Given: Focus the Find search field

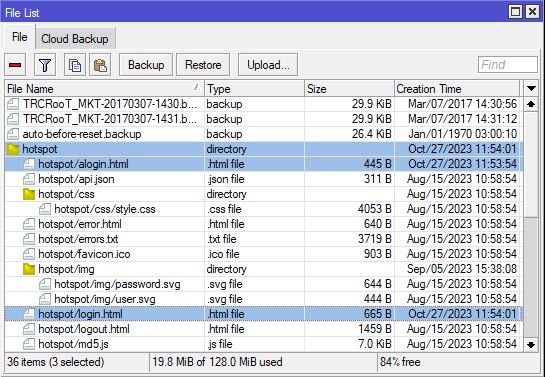Looking at the screenshot, I should [x=507, y=65].
